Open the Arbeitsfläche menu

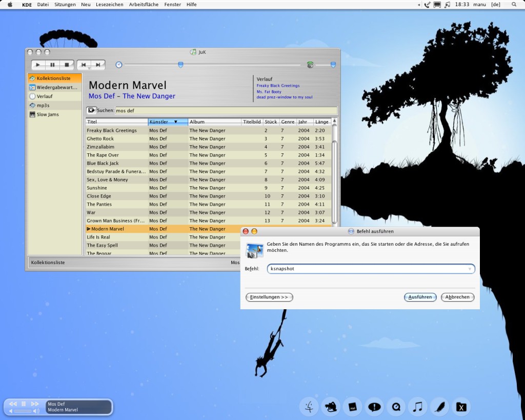tap(144, 4)
